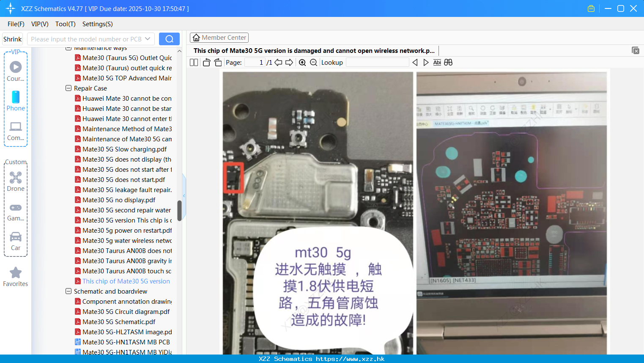Open the Tool(T) menu
Image resolution: width=644 pixels, height=363 pixels.
66,24
